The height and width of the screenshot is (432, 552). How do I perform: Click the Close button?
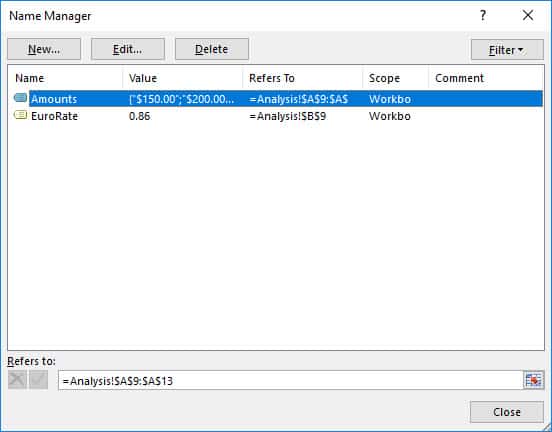coord(507,412)
